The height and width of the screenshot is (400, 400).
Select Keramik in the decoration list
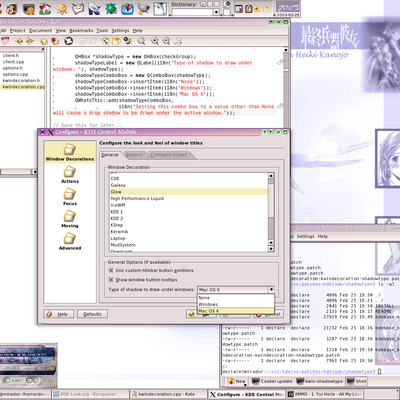(189, 232)
